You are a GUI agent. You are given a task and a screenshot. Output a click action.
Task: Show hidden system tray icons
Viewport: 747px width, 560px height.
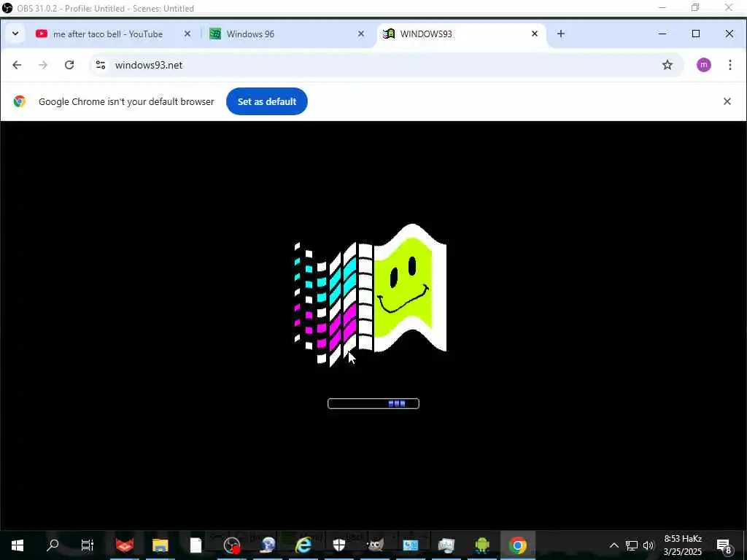(614, 545)
